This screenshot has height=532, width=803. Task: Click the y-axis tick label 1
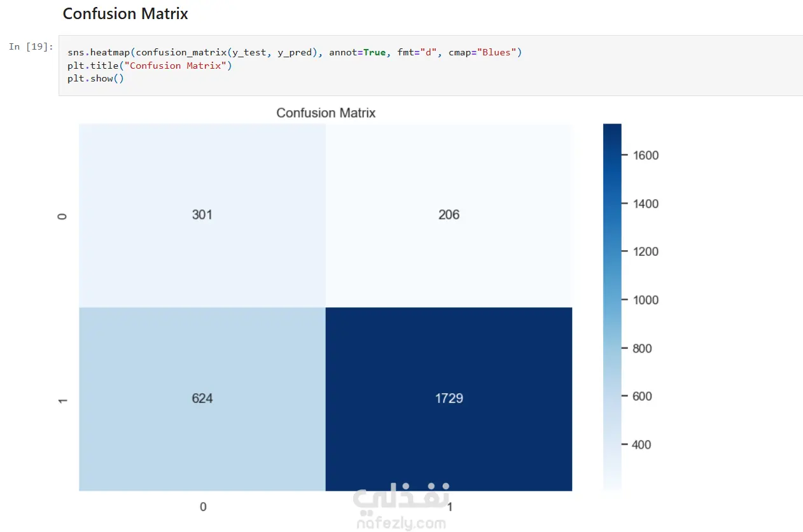pyautogui.click(x=62, y=400)
